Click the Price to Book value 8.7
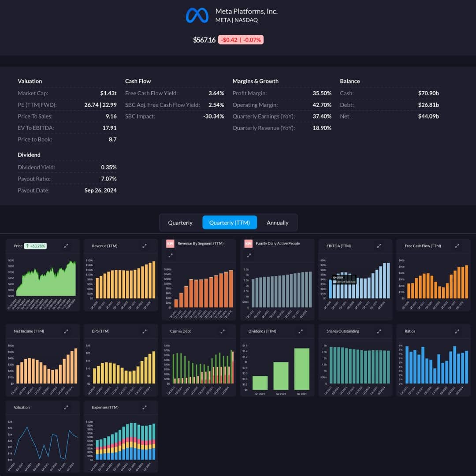 113,139
